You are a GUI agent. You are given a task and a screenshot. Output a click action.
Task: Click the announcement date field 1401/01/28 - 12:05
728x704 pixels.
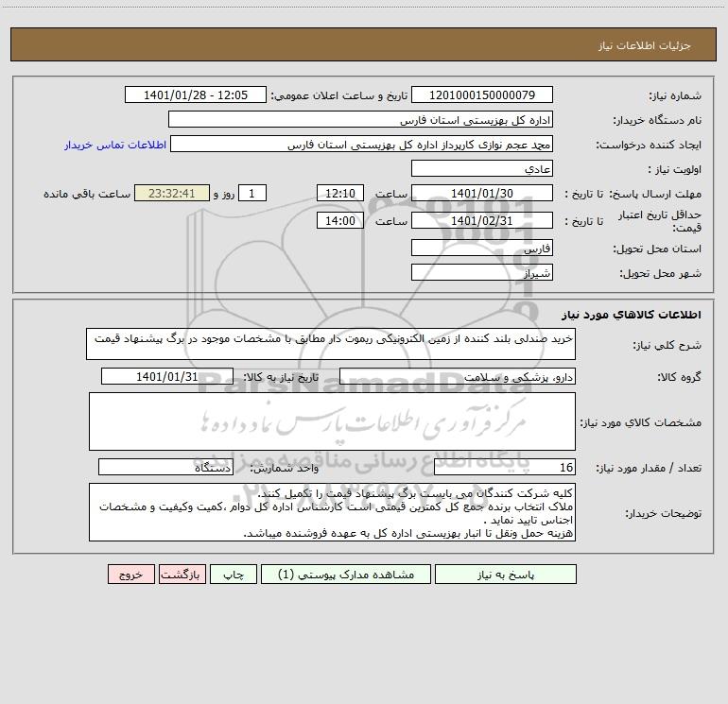(196, 94)
